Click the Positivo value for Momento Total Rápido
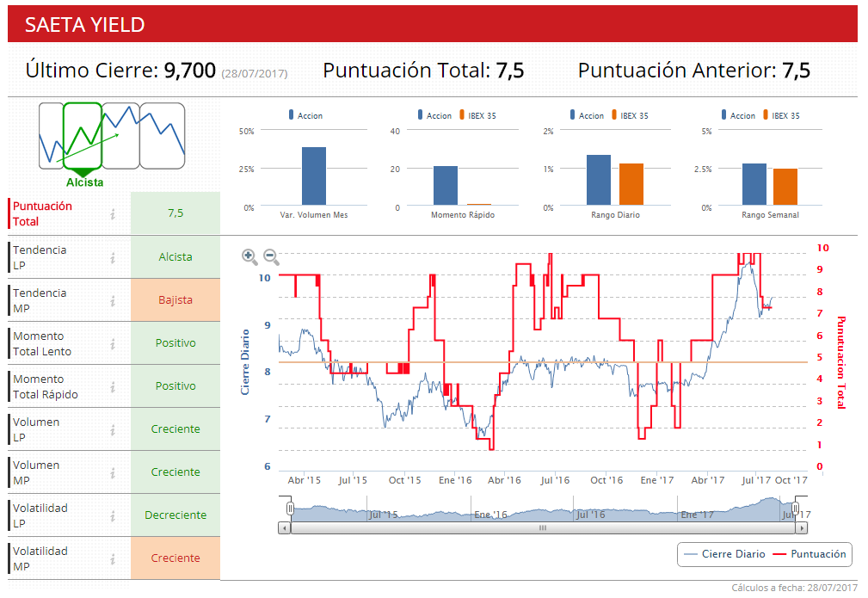 (x=175, y=386)
